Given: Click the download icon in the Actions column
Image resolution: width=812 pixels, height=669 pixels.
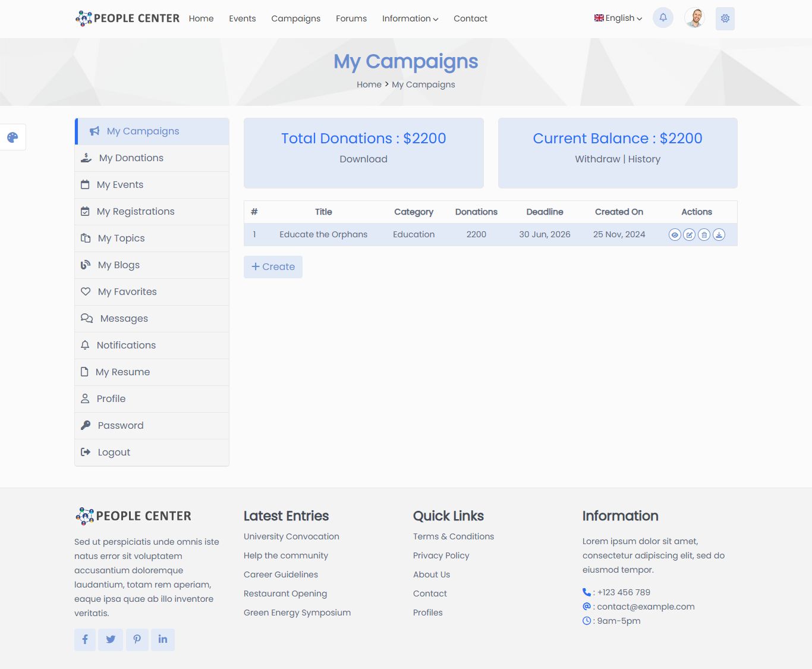Looking at the screenshot, I should (719, 235).
